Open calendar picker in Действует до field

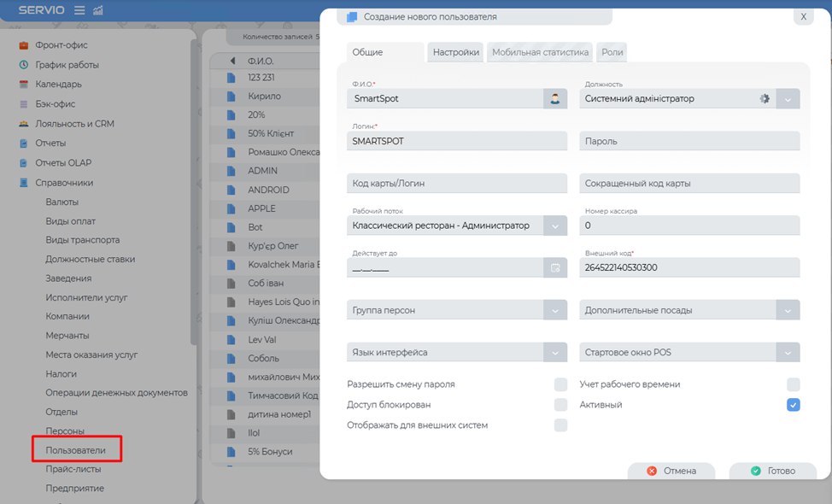555,268
